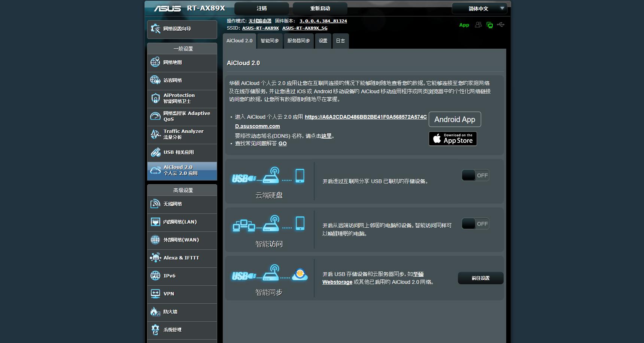
Task: Click the USB 相关应用 icon
Action: click(x=155, y=152)
